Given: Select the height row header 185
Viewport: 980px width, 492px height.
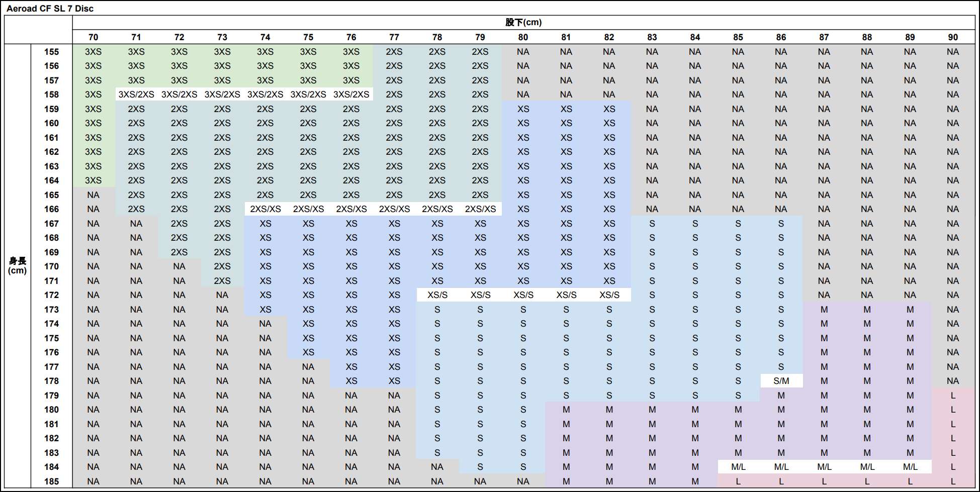Looking at the screenshot, I should pyautogui.click(x=51, y=481).
